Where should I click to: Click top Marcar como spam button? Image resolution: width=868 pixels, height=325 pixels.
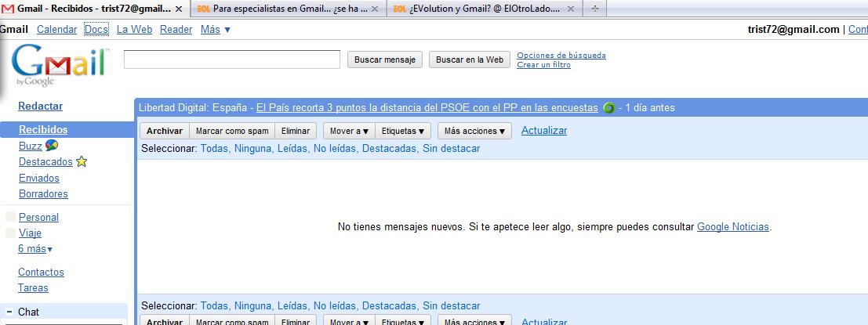[x=232, y=131]
